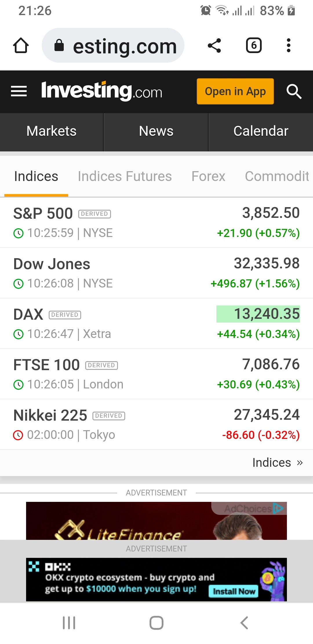Open the browser tab switcher
This screenshot has width=313, height=644.
tap(254, 46)
